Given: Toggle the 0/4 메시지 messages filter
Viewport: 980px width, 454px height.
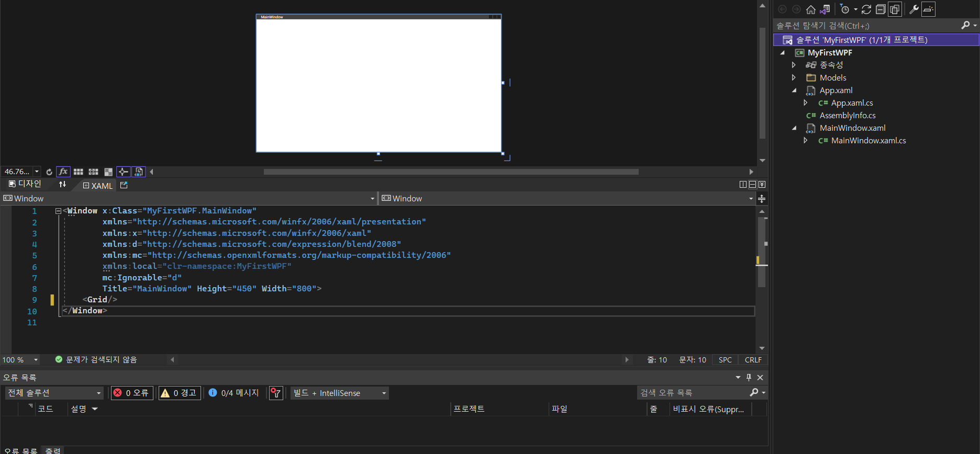Looking at the screenshot, I should point(233,393).
